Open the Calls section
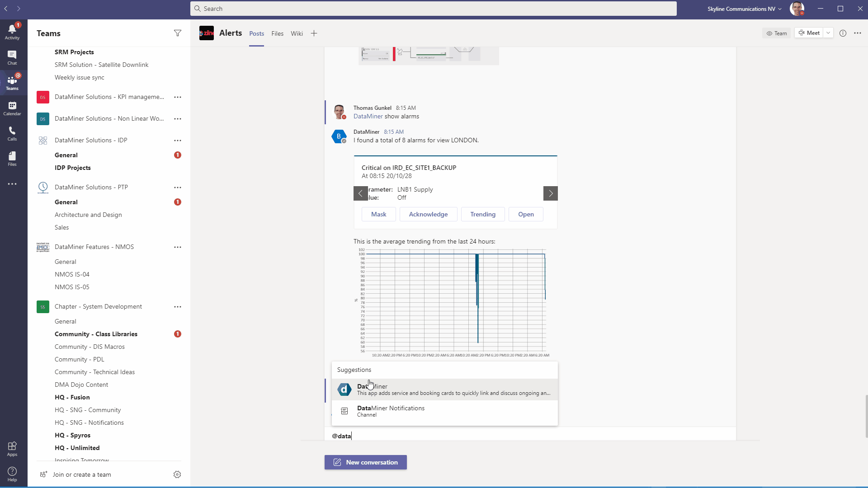This screenshot has height=488, width=868. 12,133
